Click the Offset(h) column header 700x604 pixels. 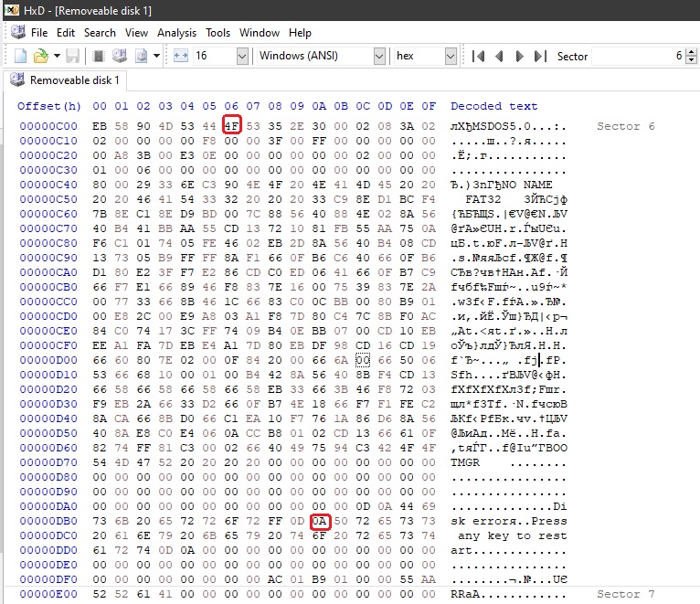[49, 106]
